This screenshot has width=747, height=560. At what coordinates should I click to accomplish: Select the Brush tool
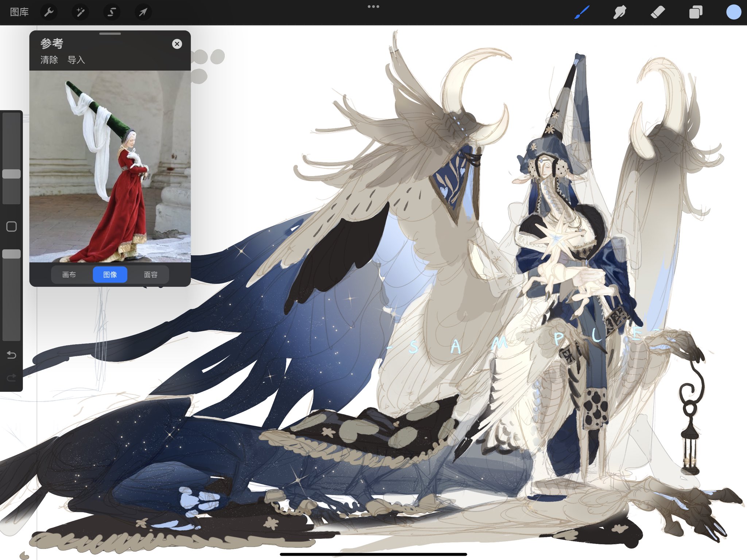coord(582,12)
